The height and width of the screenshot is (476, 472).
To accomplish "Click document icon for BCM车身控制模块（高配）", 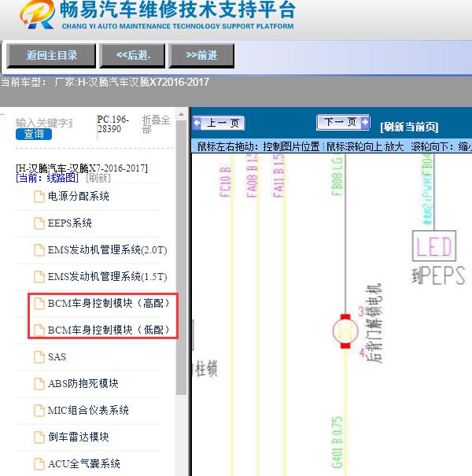I will [x=39, y=303].
